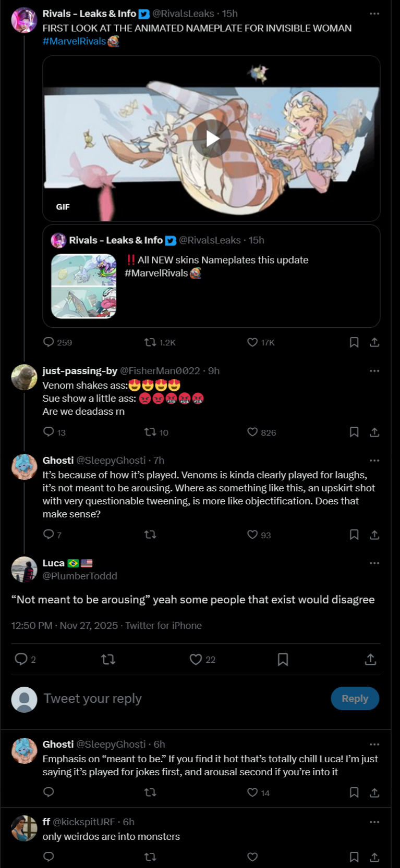
Task: Share the RivalsLeaks nameplate tweet
Action: tap(374, 342)
